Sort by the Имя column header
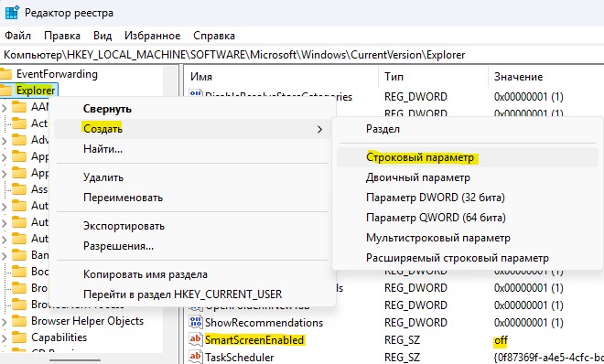 pyautogui.click(x=281, y=77)
